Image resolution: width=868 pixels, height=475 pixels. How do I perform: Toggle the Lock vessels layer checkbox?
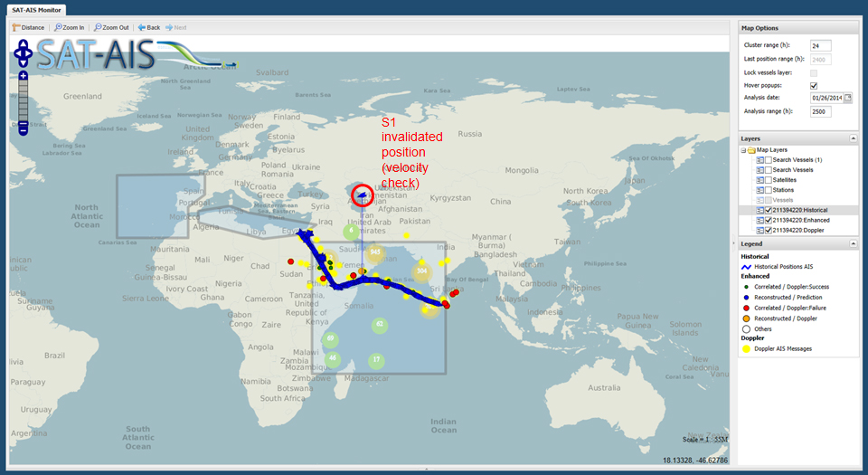[x=814, y=73]
